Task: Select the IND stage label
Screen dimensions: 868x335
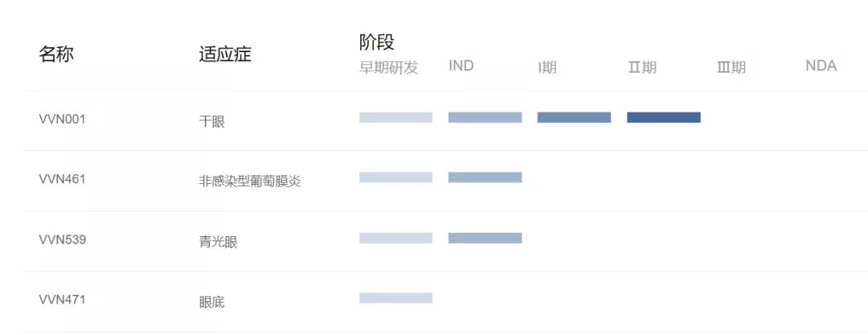Action: click(461, 66)
